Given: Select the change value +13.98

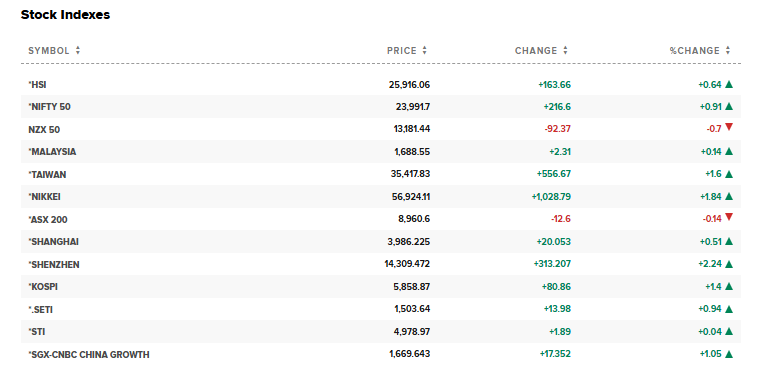Looking at the screenshot, I should (x=557, y=309).
